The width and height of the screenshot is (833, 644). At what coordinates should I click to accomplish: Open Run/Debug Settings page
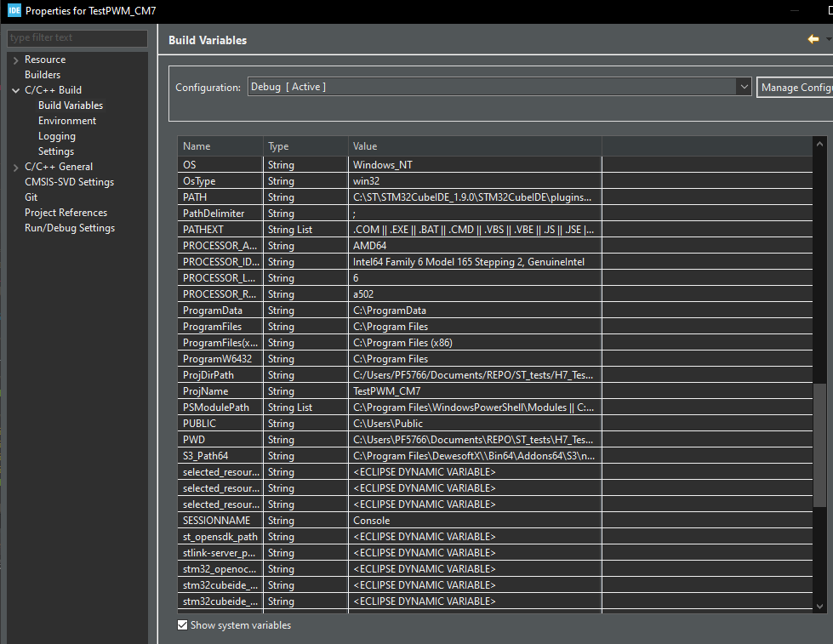pyautogui.click(x=70, y=228)
